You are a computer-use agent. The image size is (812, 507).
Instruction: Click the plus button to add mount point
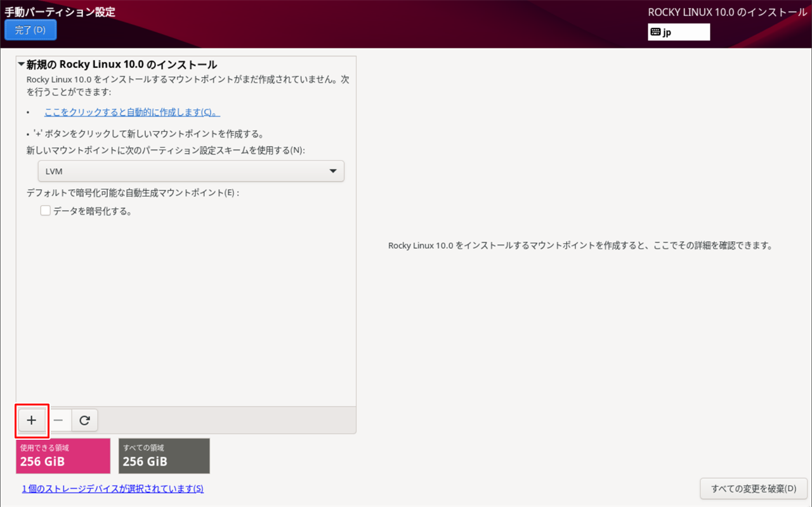pyautogui.click(x=32, y=420)
